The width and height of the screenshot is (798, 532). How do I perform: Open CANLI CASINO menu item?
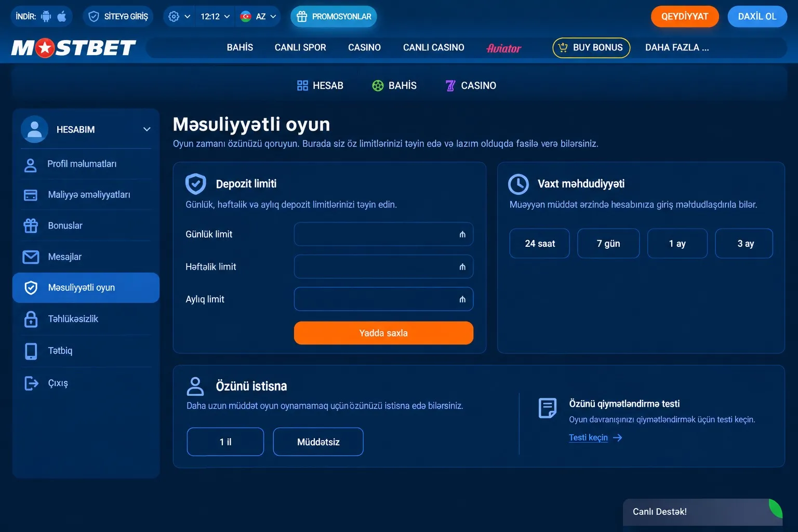click(434, 48)
